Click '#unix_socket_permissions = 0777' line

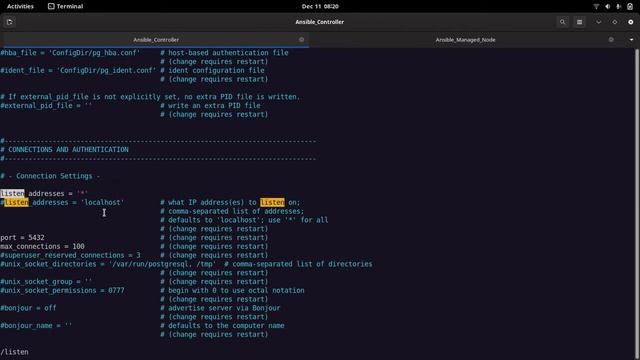click(62, 291)
